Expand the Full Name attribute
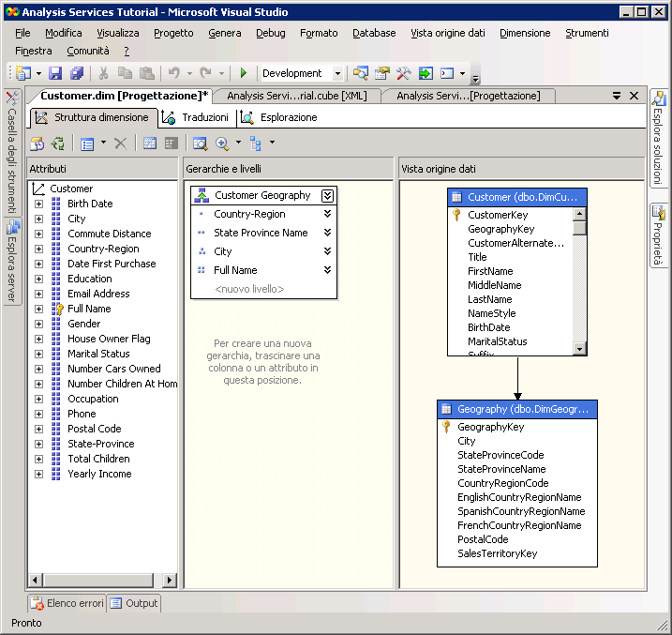 coord(38,309)
